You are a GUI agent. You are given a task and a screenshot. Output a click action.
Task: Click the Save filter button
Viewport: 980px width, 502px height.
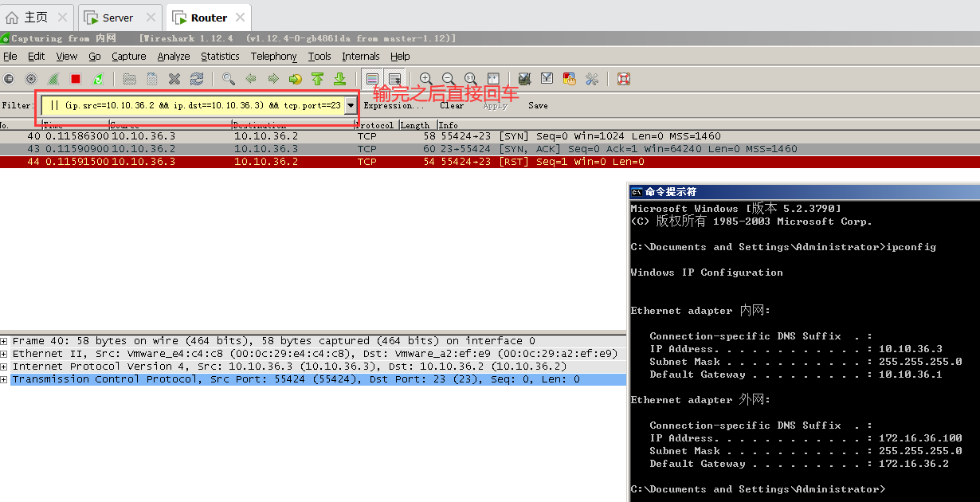click(x=538, y=105)
